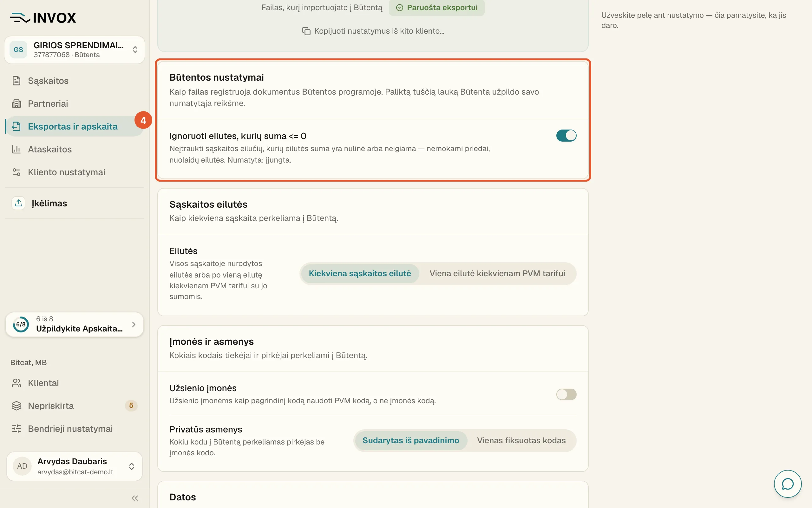This screenshot has height=508, width=812.
Task: Open Bendrieji nustatymai
Action: coord(75,429)
